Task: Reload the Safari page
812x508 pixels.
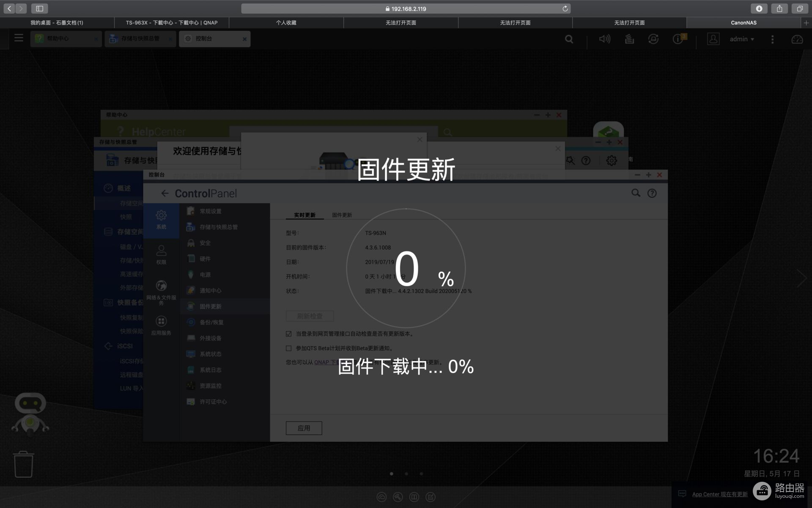Action: pyautogui.click(x=565, y=8)
